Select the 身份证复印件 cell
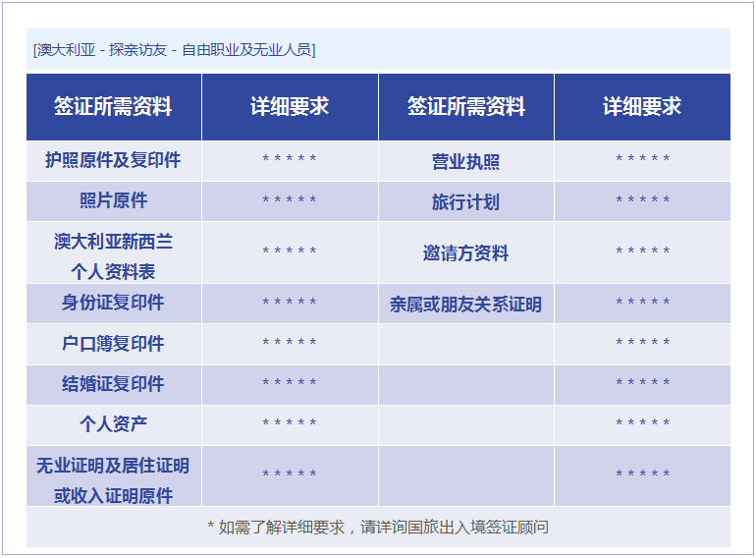 coord(114,304)
